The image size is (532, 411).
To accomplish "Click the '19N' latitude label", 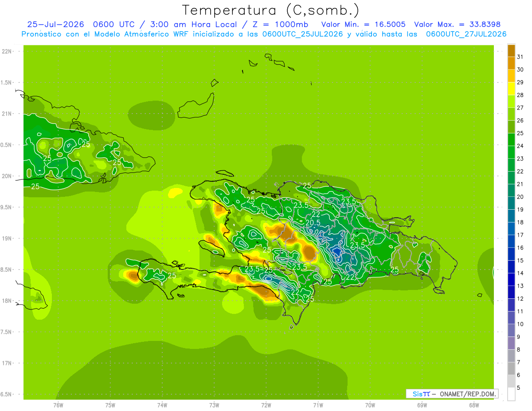I will (7, 239).
